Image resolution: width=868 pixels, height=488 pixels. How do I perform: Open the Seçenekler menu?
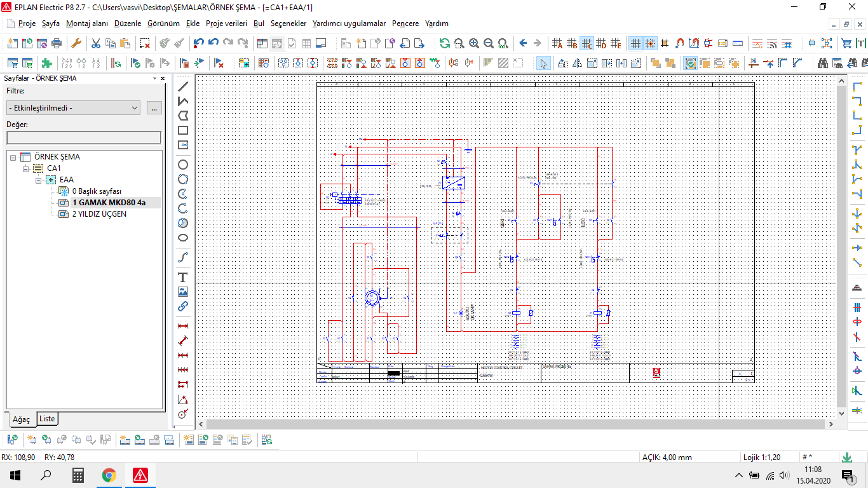click(288, 24)
